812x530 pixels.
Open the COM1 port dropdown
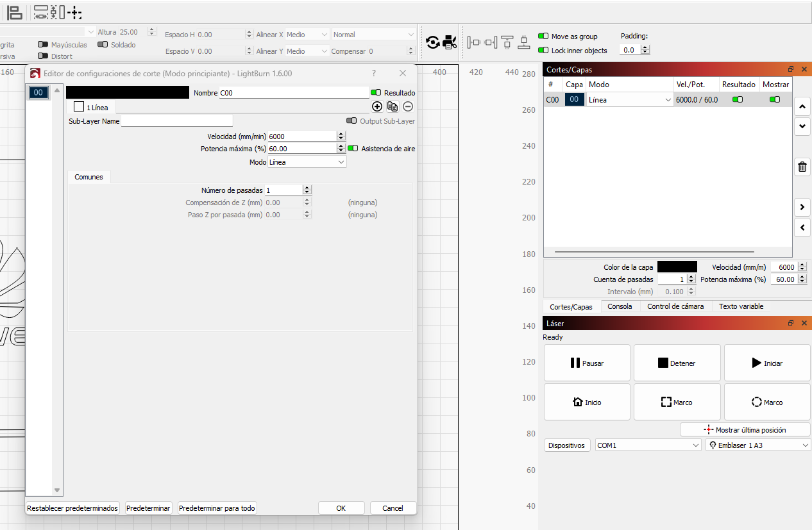pyautogui.click(x=648, y=445)
